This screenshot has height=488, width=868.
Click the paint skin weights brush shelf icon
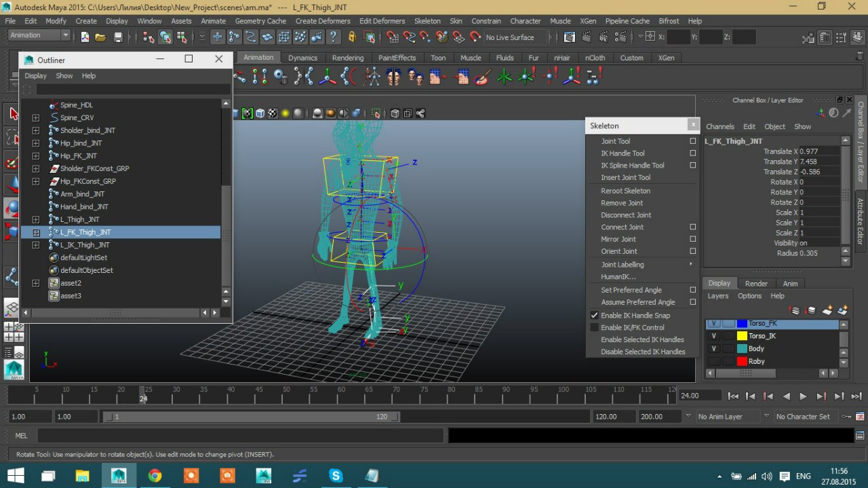click(x=482, y=77)
